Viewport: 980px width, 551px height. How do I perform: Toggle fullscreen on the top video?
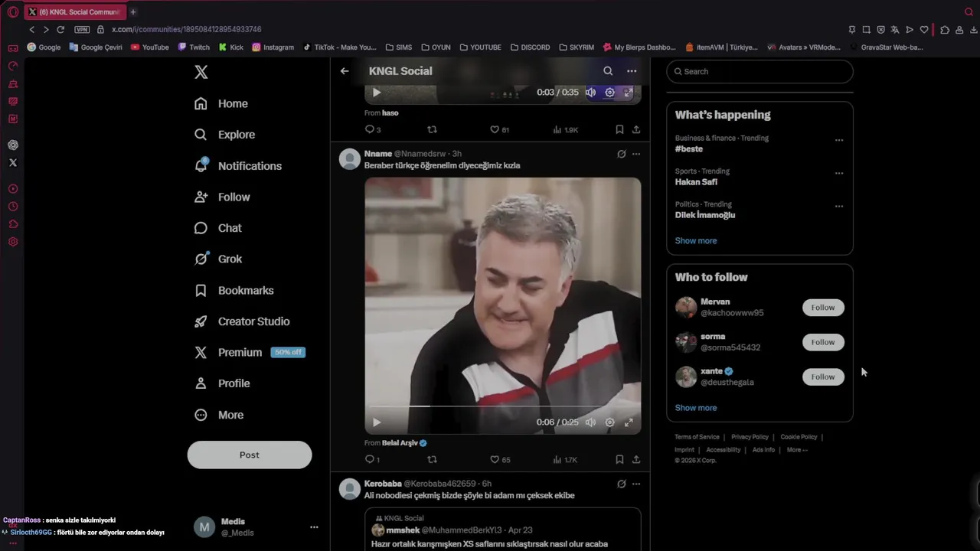tap(629, 92)
